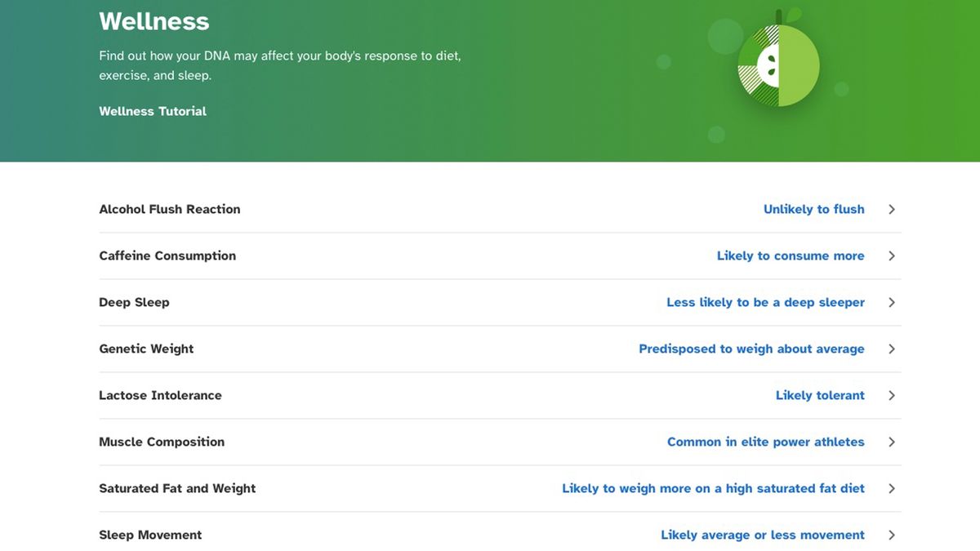Image resolution: width=980 pixels, height=551 pixels.
Task: Click the Likely average or less movement result
Action: click(x=762, y=535)
